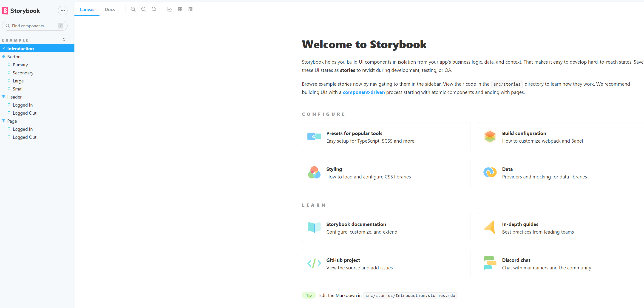Toggle the grid view toolbar icon

(x=180, y=9)
